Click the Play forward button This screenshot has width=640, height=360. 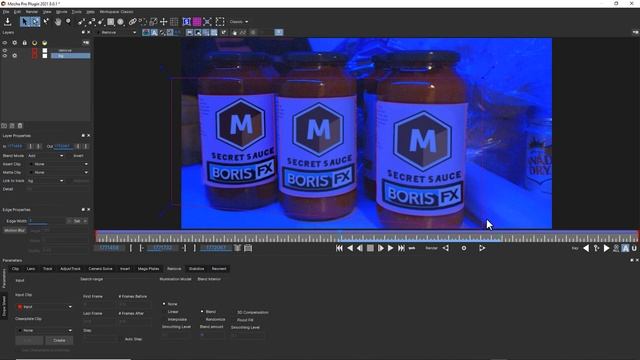(x=391, y=248)
